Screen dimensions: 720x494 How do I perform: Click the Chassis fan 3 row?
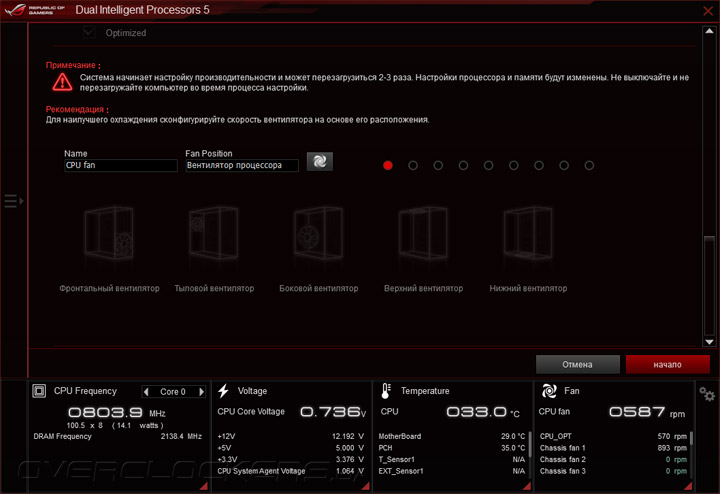[x=613, y=471]
